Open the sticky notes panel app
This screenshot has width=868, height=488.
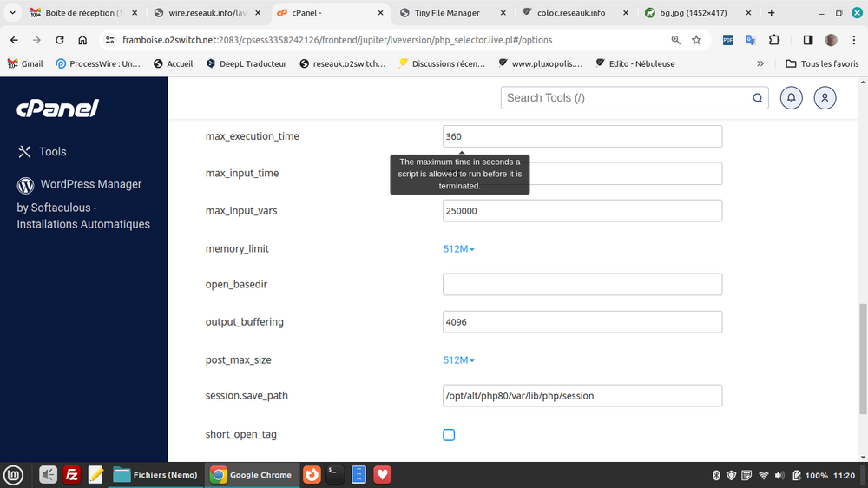point(95,475)
